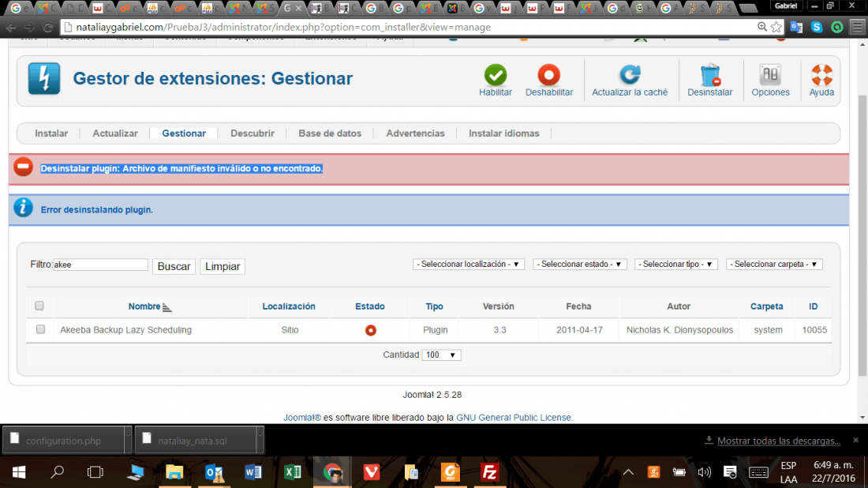Expand options arrow for nataliay_nata.sql download
Image resolution: width=868 pixels, height=488 pixels.
tap(260, 440)
